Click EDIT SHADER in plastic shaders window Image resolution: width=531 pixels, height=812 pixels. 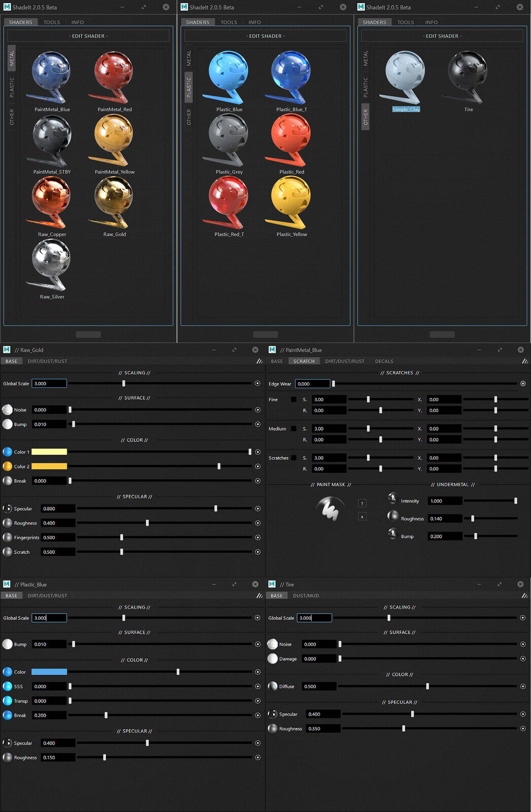pos(265,36)
